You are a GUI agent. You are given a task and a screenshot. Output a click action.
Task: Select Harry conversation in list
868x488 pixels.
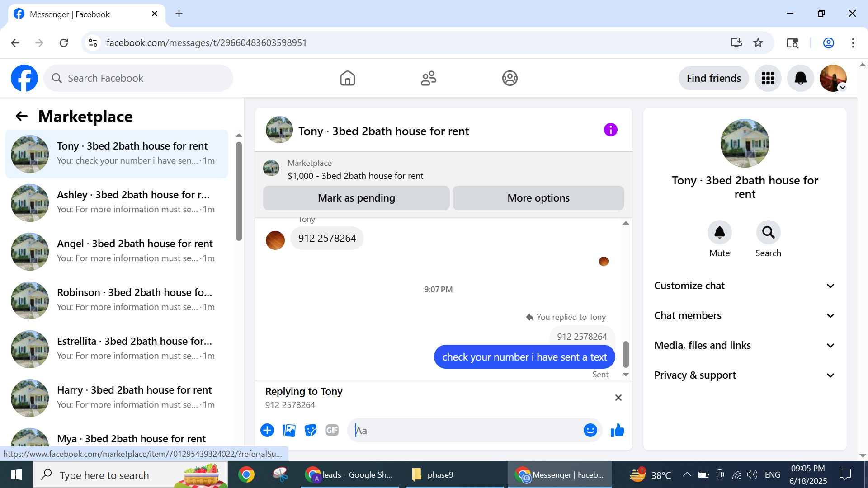point(117,398)
